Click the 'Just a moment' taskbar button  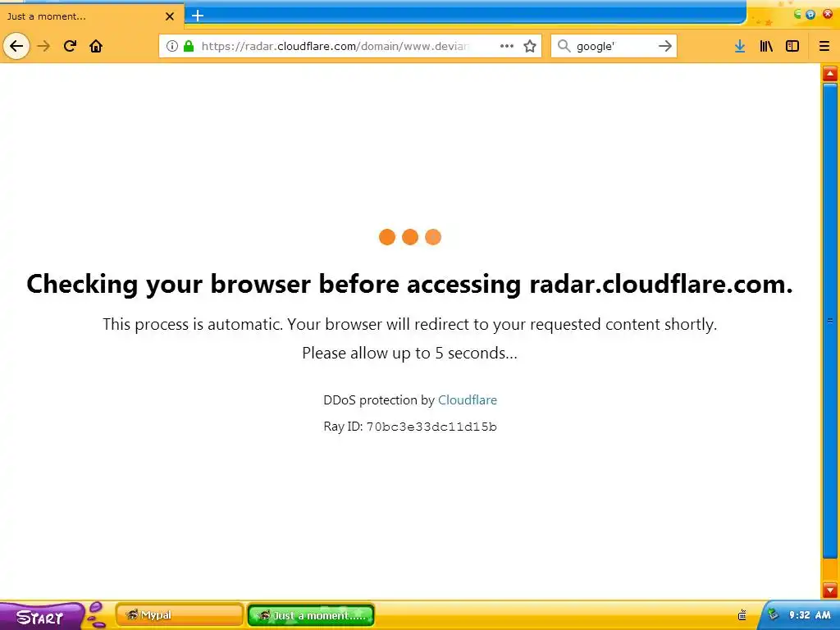pos(311,615)
